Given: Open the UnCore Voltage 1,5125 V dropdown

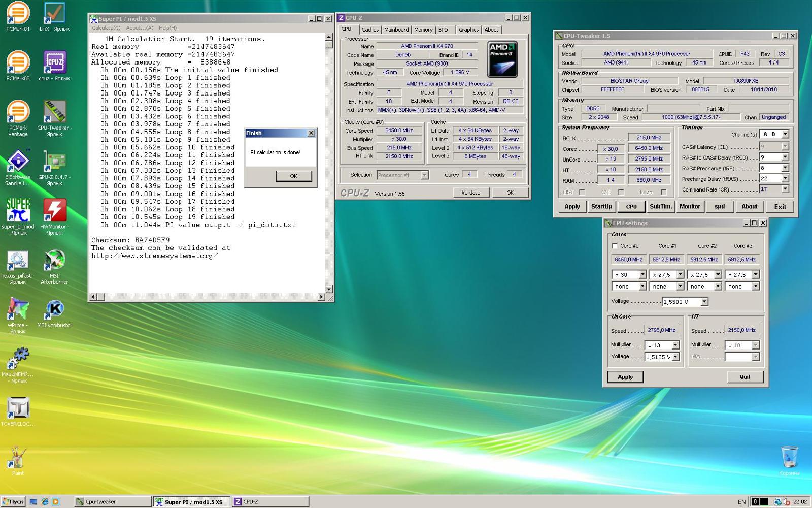Looking at the screenshot, I should coord(675,357).
